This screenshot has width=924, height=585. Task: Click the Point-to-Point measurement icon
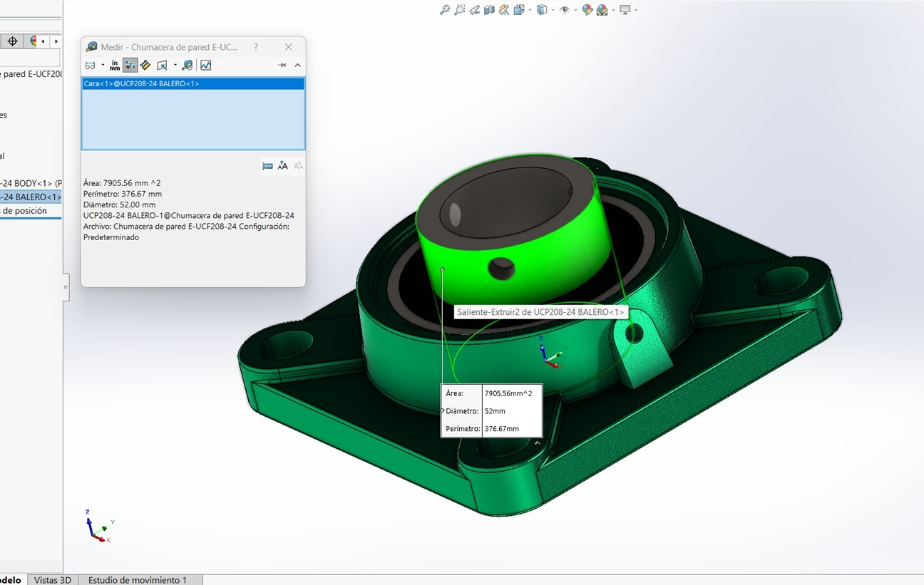(x=145, y=66)
